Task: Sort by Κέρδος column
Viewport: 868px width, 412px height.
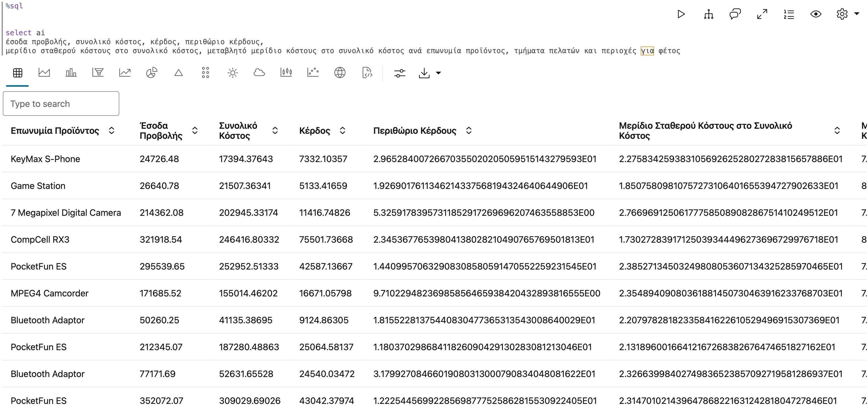Action: [x=342, y=131]
